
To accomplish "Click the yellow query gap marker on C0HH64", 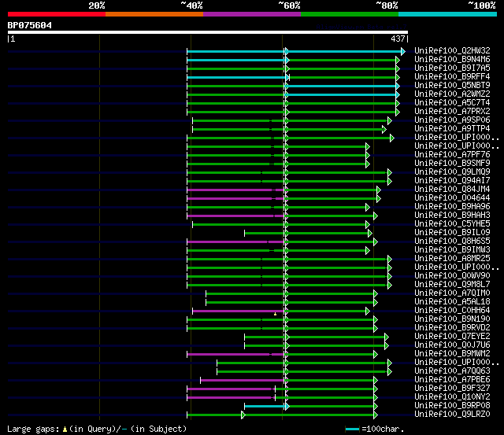I will (275, 314).
